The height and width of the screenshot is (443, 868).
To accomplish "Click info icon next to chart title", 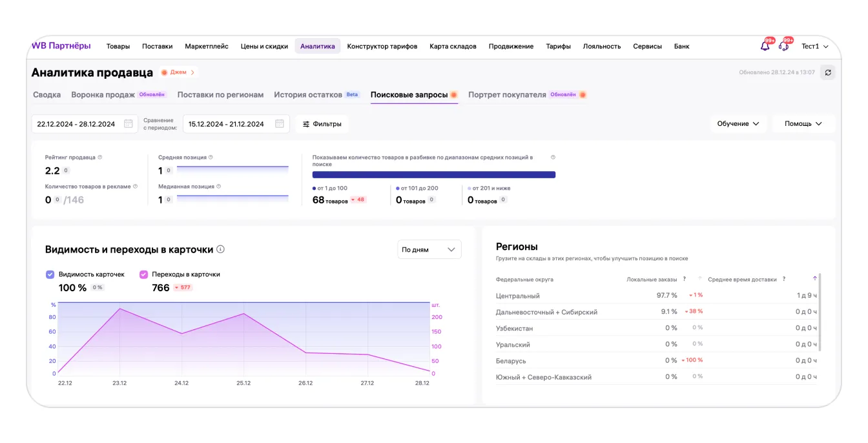I will click(x=220, y=249).
